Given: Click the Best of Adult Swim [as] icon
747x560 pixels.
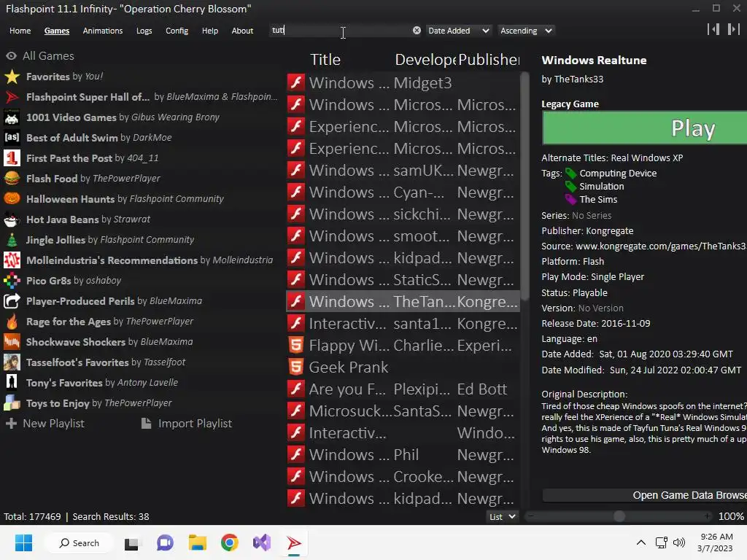Looking at the screenshot, I should point(12,138).
